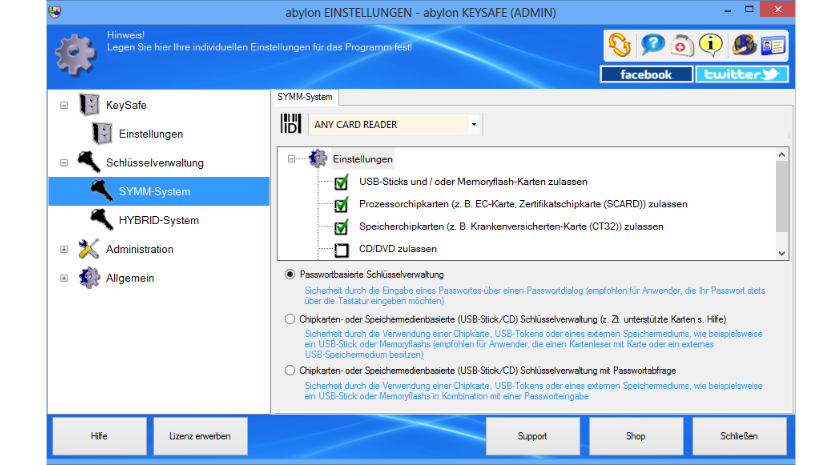Enable the CD/DVD zulassen checkbox
827x465 pixels.
point(340,249)
